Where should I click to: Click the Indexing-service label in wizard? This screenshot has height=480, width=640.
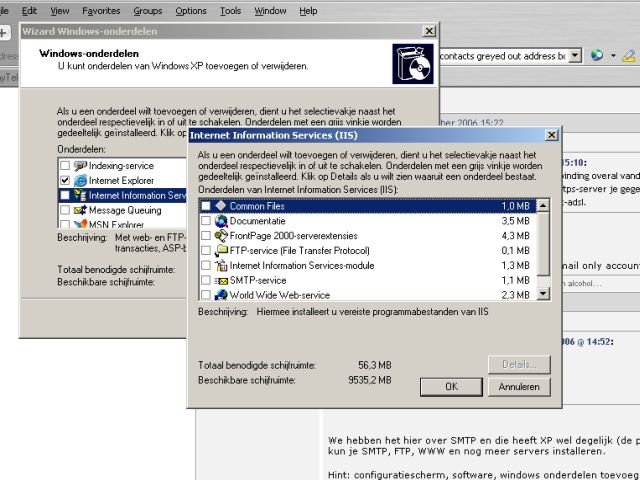tap(121, 166)
